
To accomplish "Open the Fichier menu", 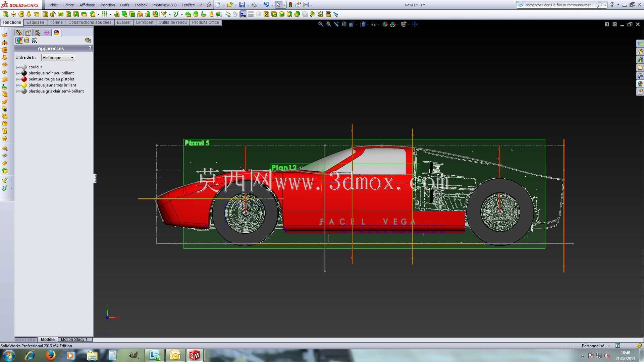I will tap(53, 5).
